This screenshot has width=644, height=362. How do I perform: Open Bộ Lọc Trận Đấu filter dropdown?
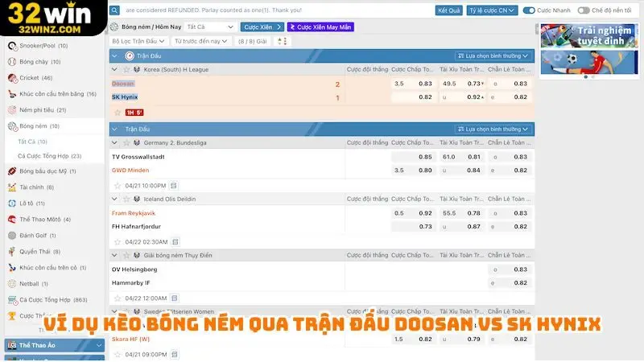tap(138, 41)
